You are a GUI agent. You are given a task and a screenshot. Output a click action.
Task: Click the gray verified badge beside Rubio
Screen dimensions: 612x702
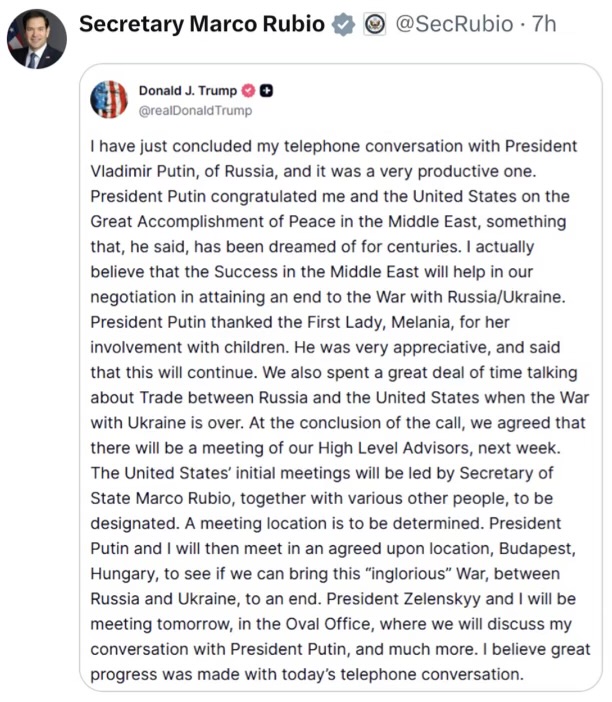[x=343, y=25]
